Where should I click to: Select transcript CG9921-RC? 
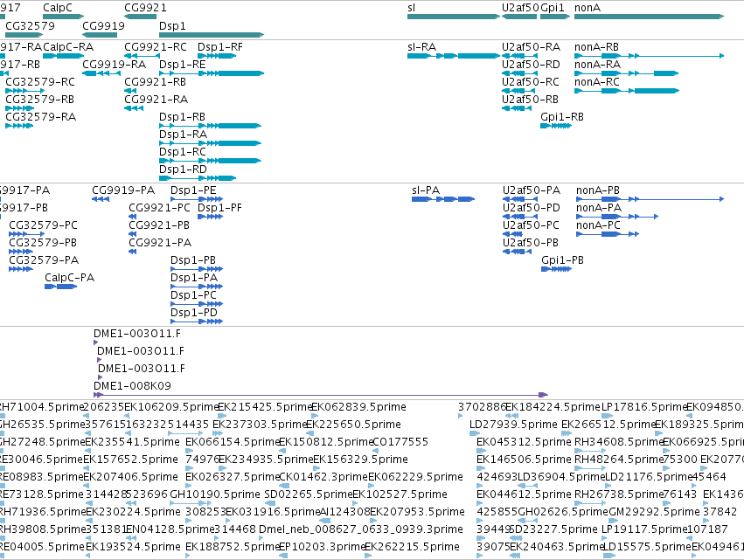(x=142, y=56)
